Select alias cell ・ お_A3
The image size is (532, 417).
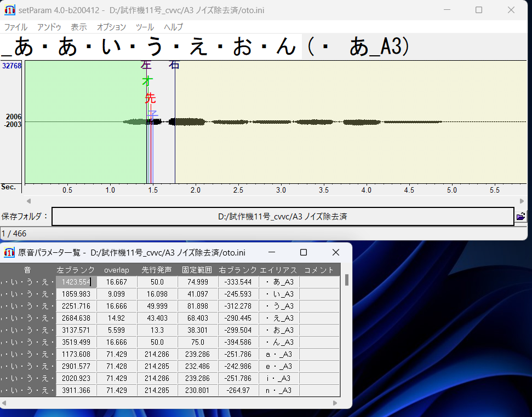point(279,330)
